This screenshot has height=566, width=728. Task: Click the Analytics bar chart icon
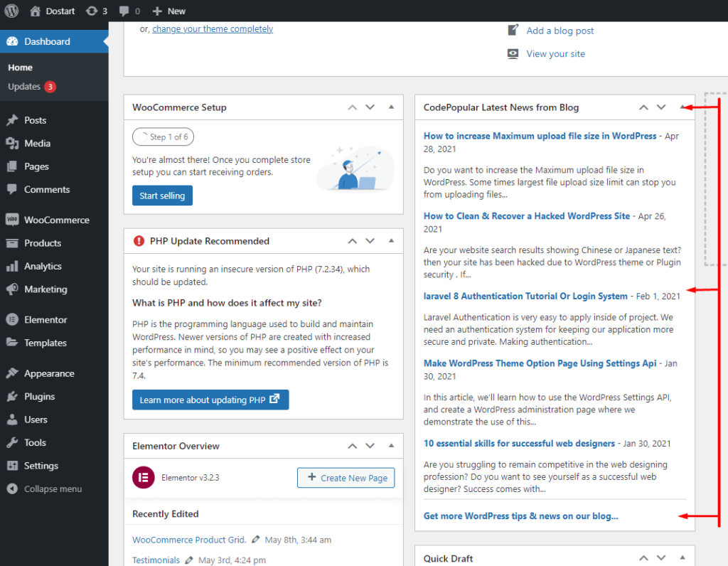point(13,266)
